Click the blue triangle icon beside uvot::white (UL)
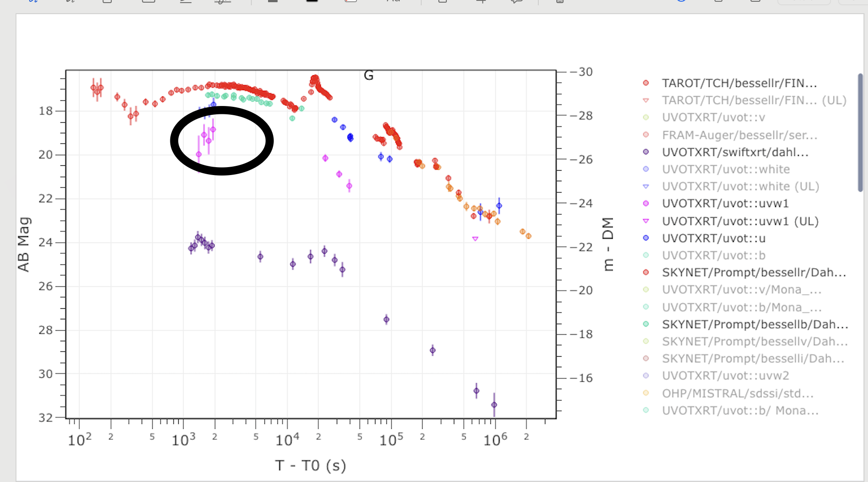 [646, 186]
